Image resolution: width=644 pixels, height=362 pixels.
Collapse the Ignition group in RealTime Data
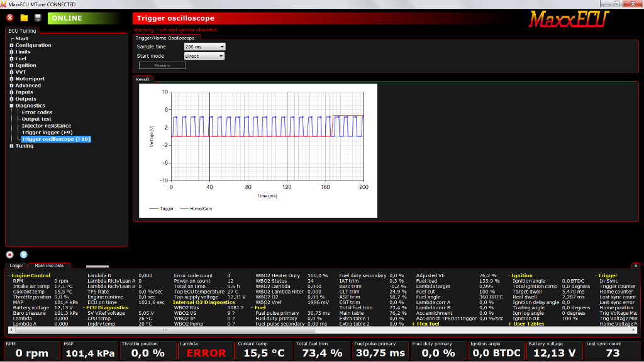tap(509, 276)
